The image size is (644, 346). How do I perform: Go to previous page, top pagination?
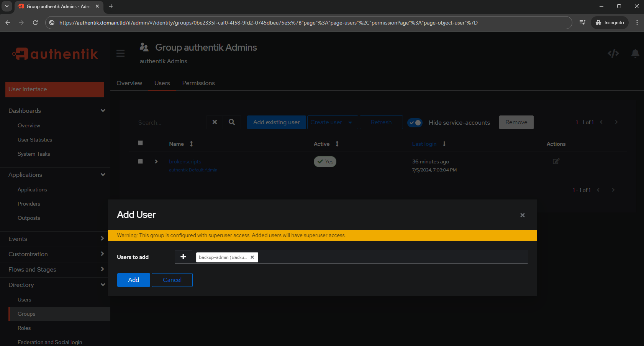point(601,122)
